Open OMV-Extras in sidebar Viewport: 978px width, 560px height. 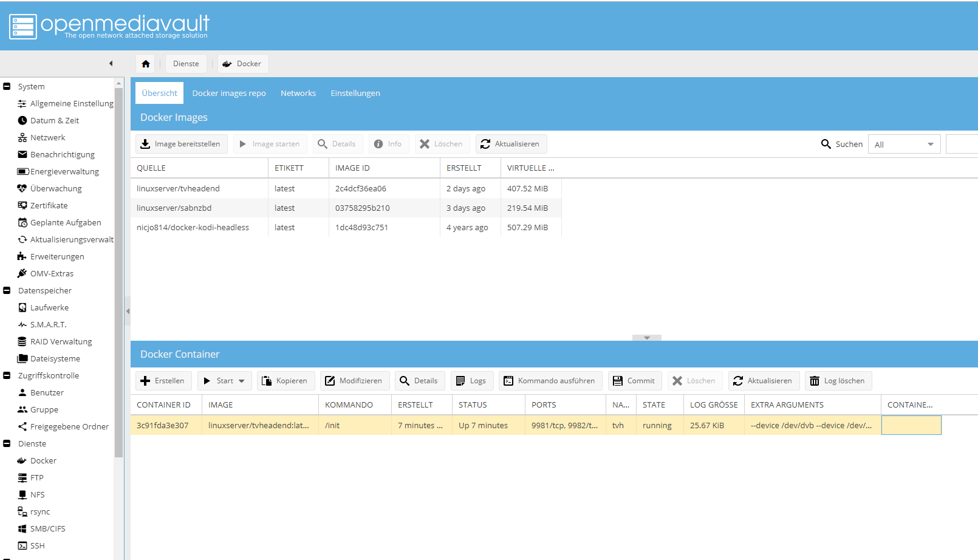tap(46, 273)
